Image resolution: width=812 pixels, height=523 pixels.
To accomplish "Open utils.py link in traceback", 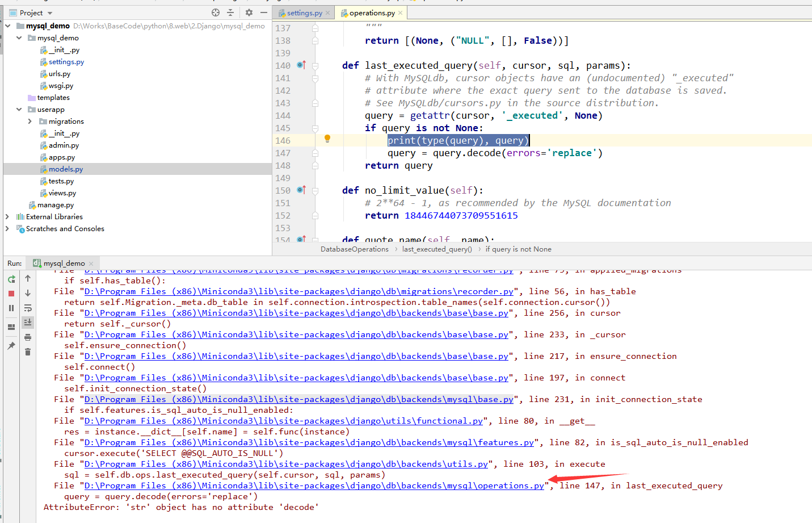I will pyautogui.click(x=287, y=464).
